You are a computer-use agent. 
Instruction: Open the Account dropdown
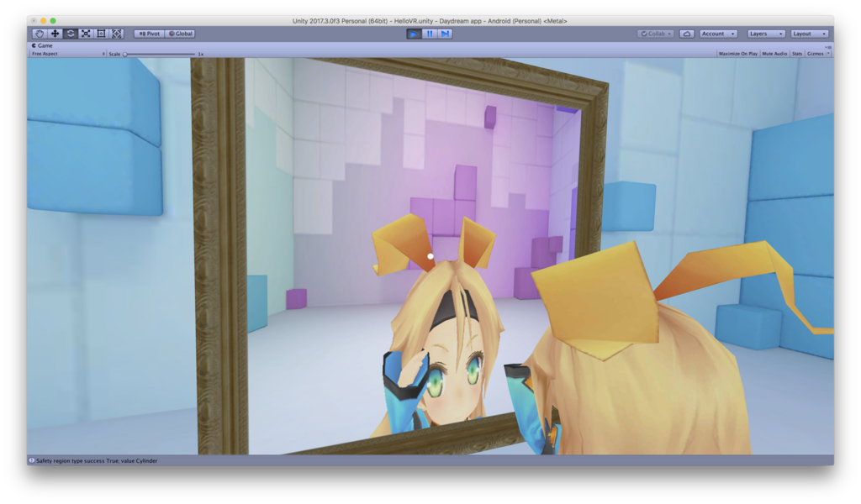[718, 34]
